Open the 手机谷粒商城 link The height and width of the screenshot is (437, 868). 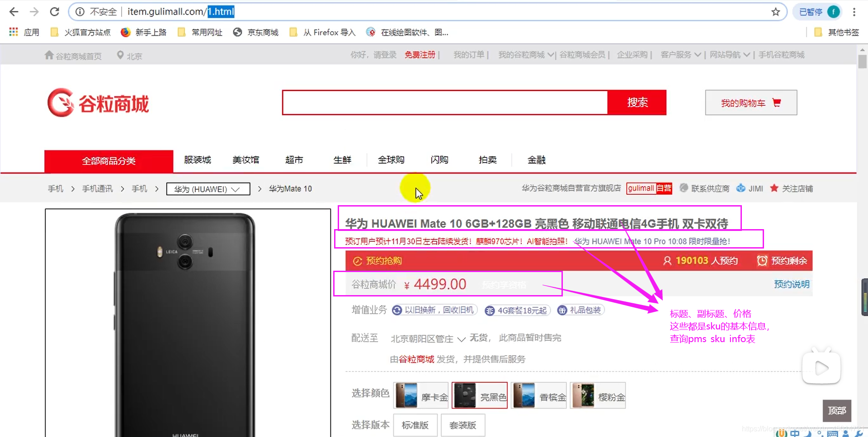(x=782, y=55)
